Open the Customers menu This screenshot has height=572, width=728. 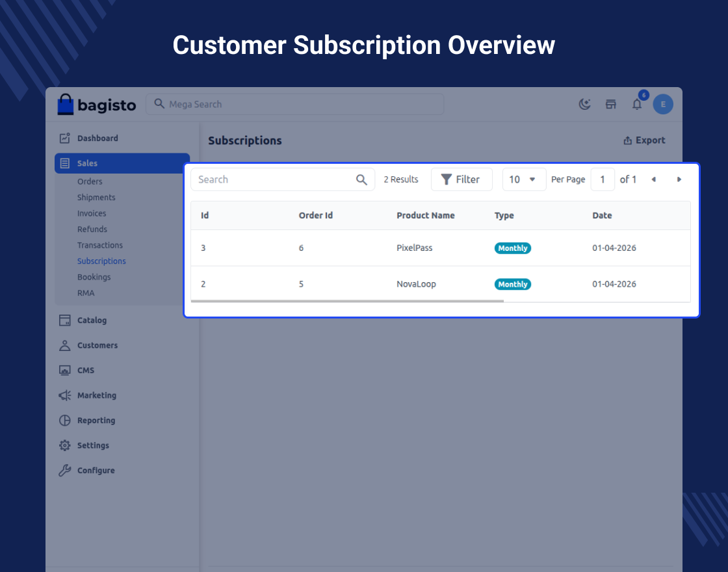97,345
